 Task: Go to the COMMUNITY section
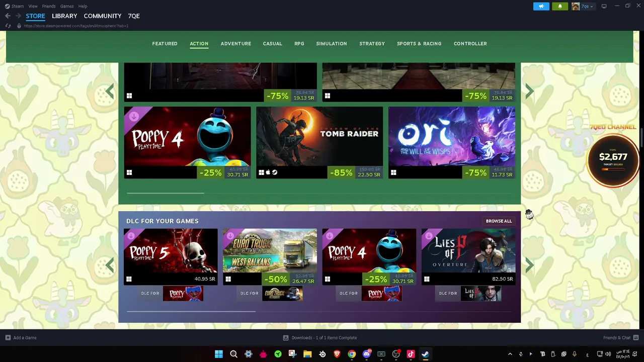pyautogui.click(x=103, y=16)
